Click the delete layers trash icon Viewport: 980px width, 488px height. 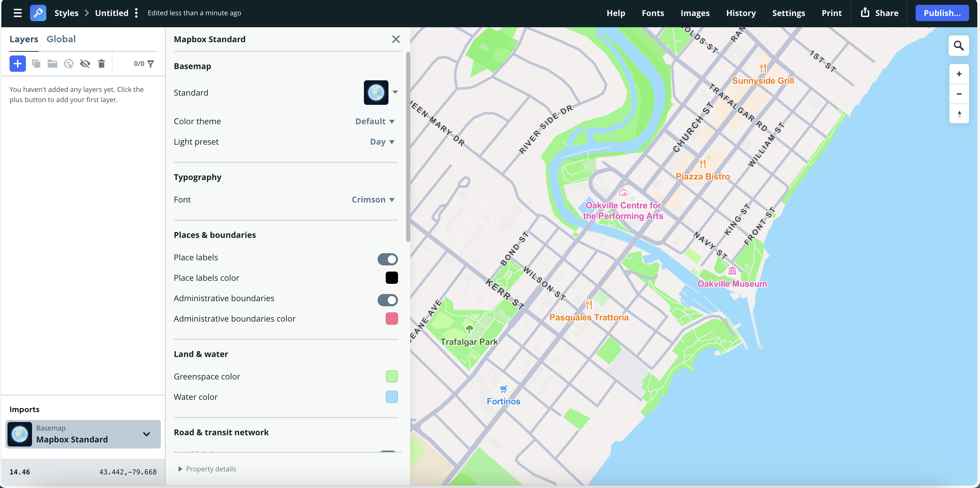click(101, 64)
